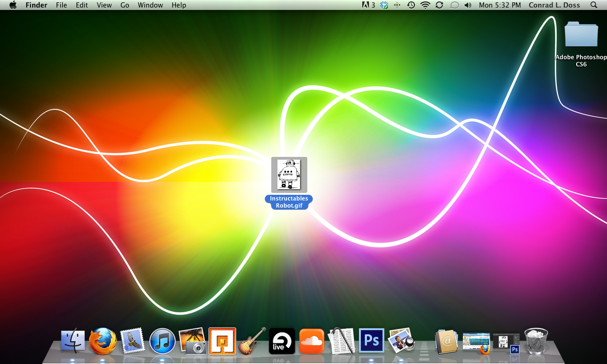Open the volume control in menu bar
The width and height of the screenshot is (607, 364).
click(468, 5)
